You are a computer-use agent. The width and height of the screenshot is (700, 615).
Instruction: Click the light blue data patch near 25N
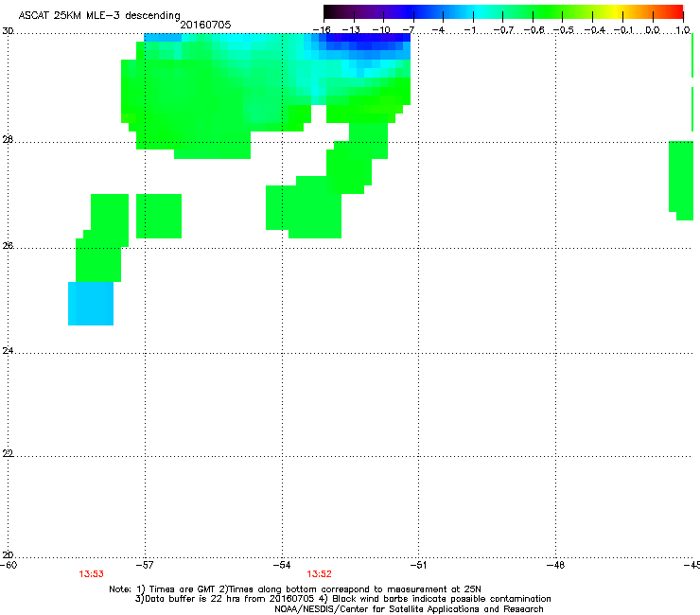(x=91, y=304)
